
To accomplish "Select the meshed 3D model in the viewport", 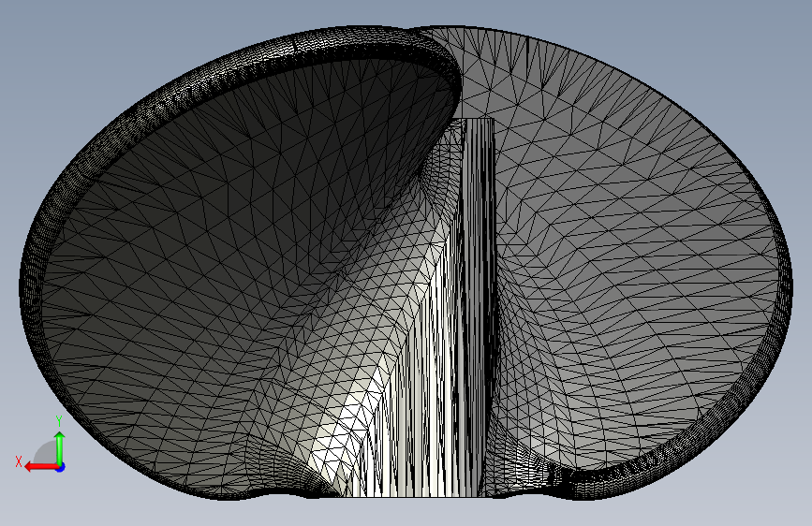I will tap(406, 262).
